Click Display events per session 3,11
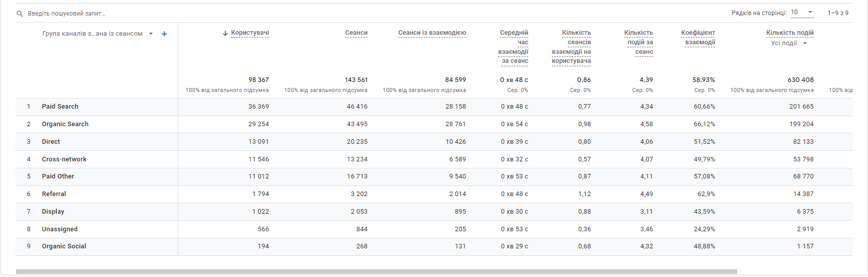This screenshot has width=868, height=277. coord(647,212)
